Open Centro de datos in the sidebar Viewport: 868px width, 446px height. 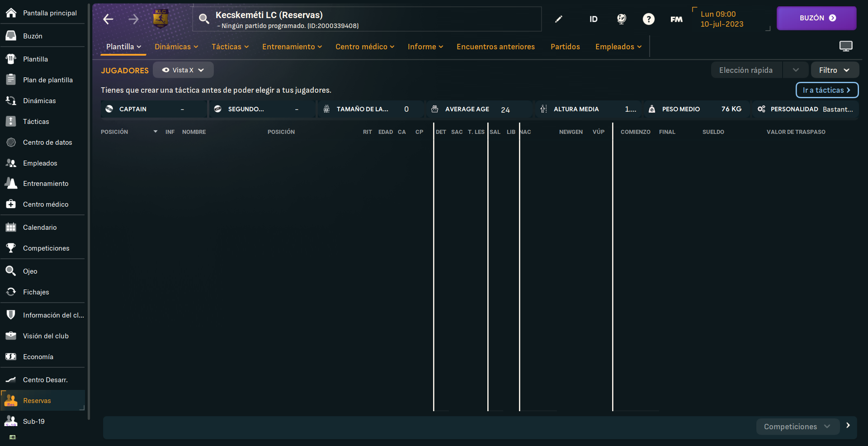click(42, 142)
